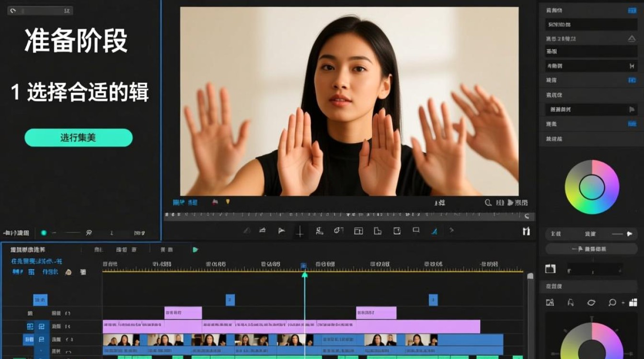This screenshot has height=359, width=644.
Task: Toggle the third blue switch in the right panel
Action: (632, 123)
